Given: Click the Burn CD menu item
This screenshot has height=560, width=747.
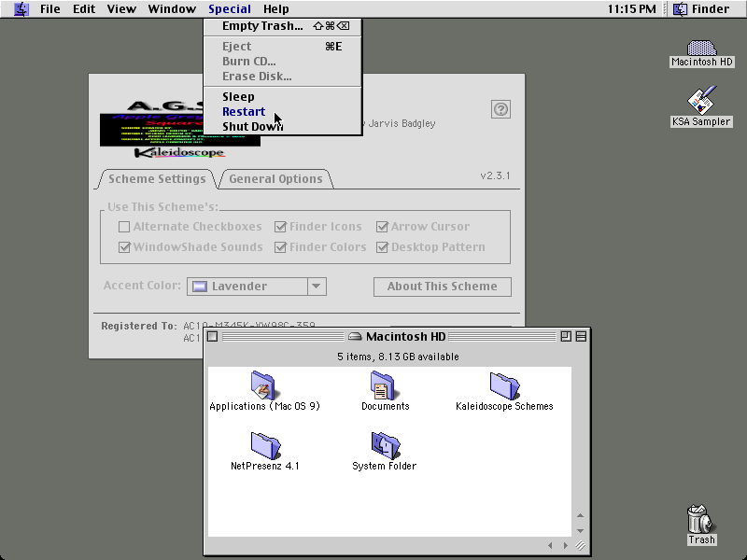Looking at the screenshot, I should [283, 62].
